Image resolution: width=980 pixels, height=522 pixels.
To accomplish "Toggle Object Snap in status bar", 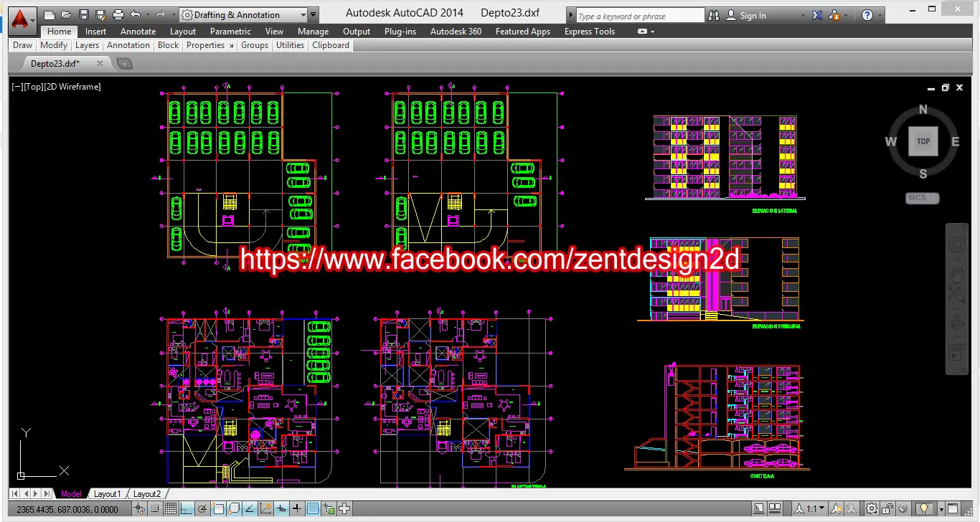I will click(x=218, y=509).
